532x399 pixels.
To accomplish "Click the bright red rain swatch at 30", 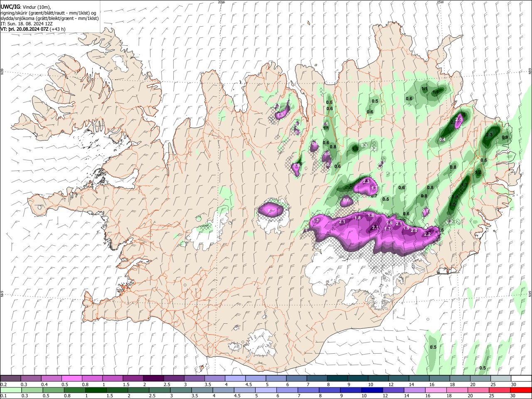I will [x=521, y=390].
